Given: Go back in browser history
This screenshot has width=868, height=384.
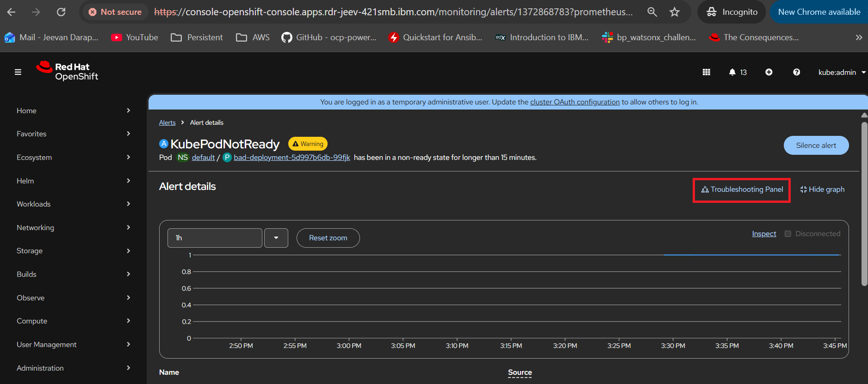Looking at the screenshot, I should 12,12.
